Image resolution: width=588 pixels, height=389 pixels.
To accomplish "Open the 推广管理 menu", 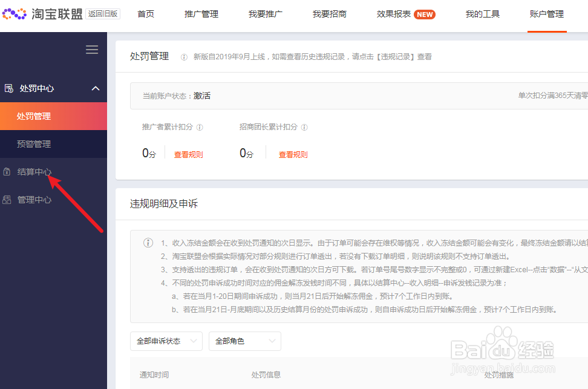I will coord(201,14).
